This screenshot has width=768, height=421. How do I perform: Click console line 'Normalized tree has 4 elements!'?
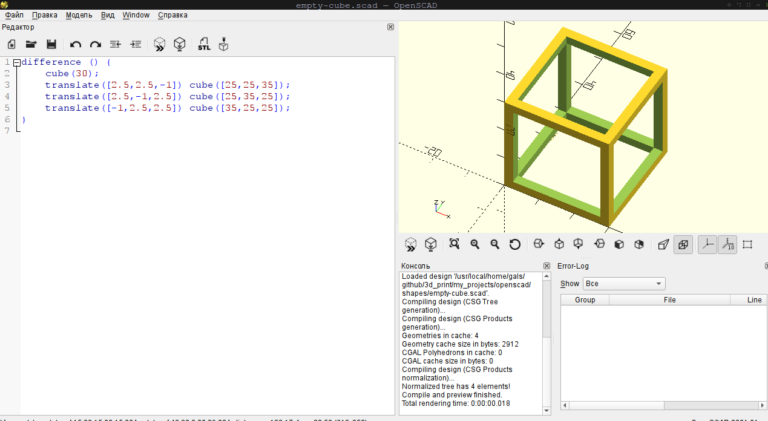click(x=456, y=387)
